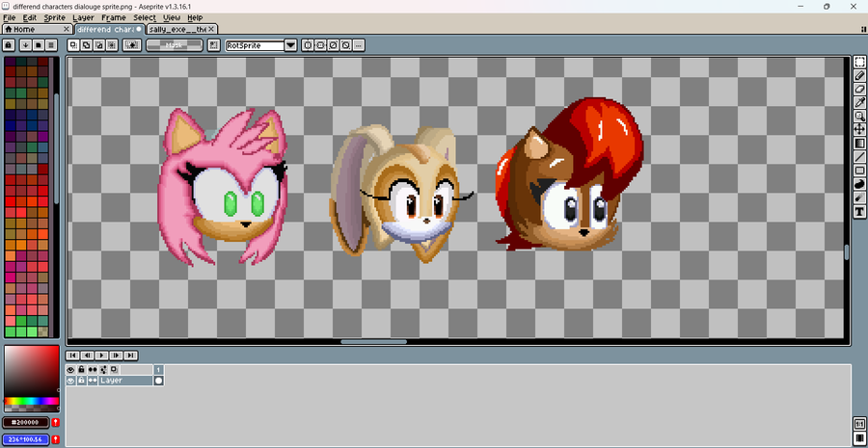
Task: Click the timeline header onion skin settings icon
Action: click(x=103, y=369)
